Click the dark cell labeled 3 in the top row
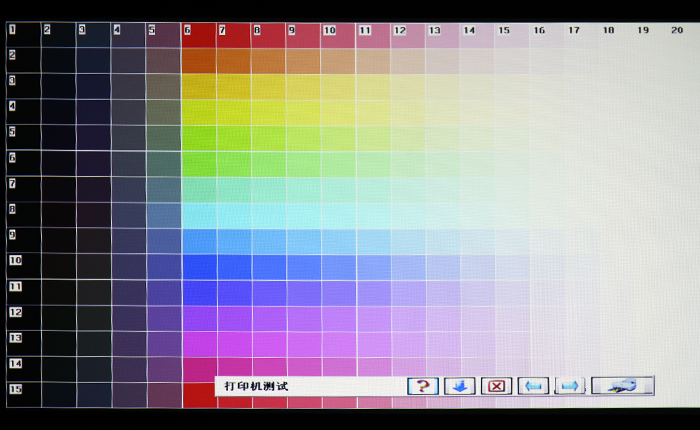 [x=93, y=35]
